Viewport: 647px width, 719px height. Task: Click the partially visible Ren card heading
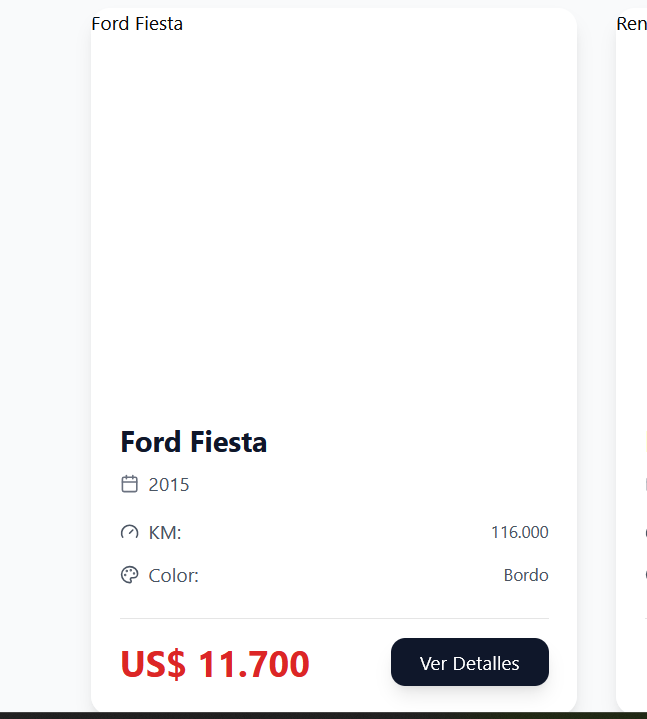pyautogui.click(x=631, y=24)
